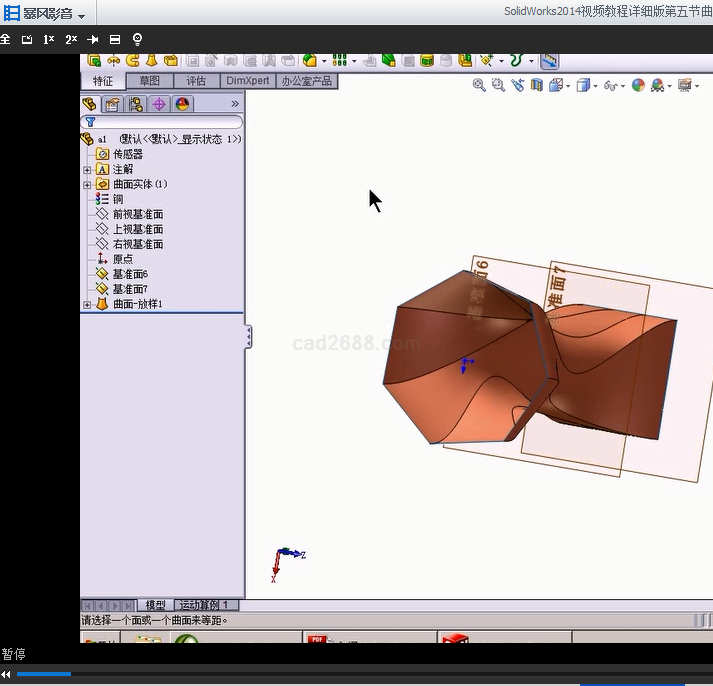The image size is (713, 686).
Task: Open the PropertyManager panel tab
Action: click(x=113, y=104)
